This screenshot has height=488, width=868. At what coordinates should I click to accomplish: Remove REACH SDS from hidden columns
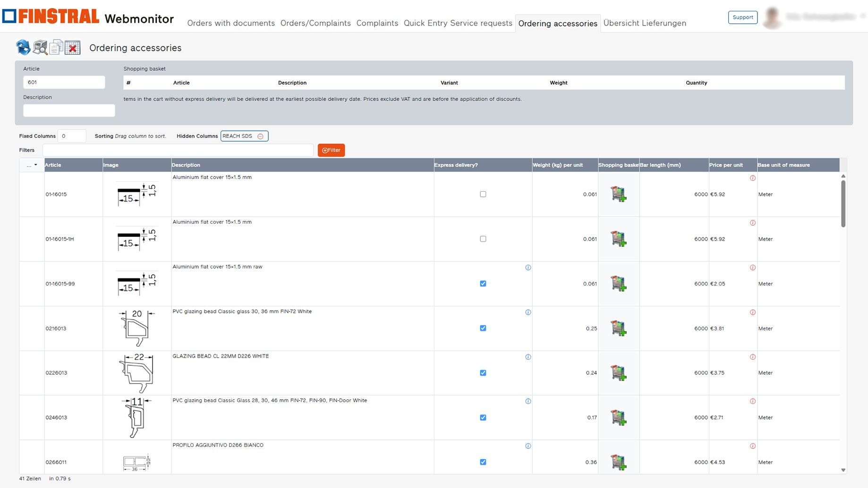[260, 136]
